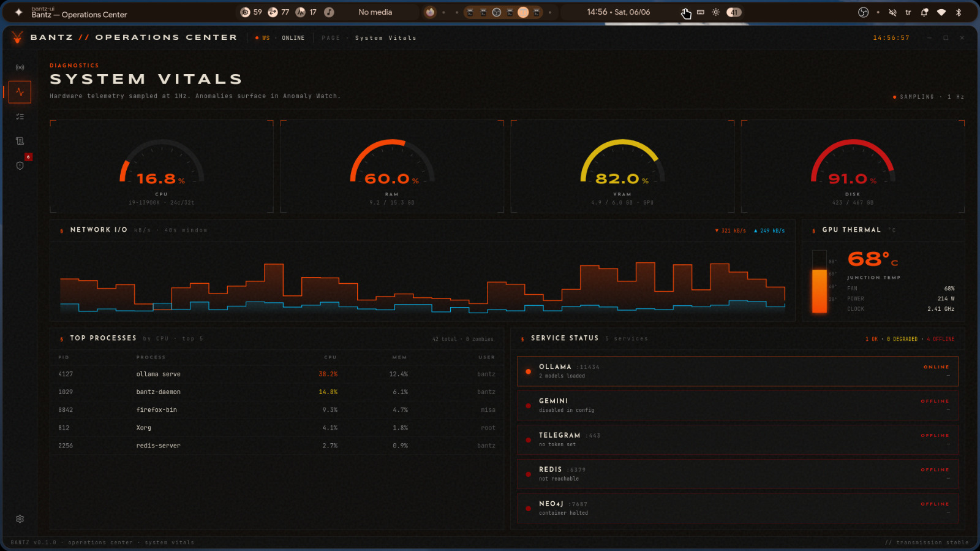Click the Bantz logo in header
The height and width of the screenshot is (551, 980).
pos(17,37)
